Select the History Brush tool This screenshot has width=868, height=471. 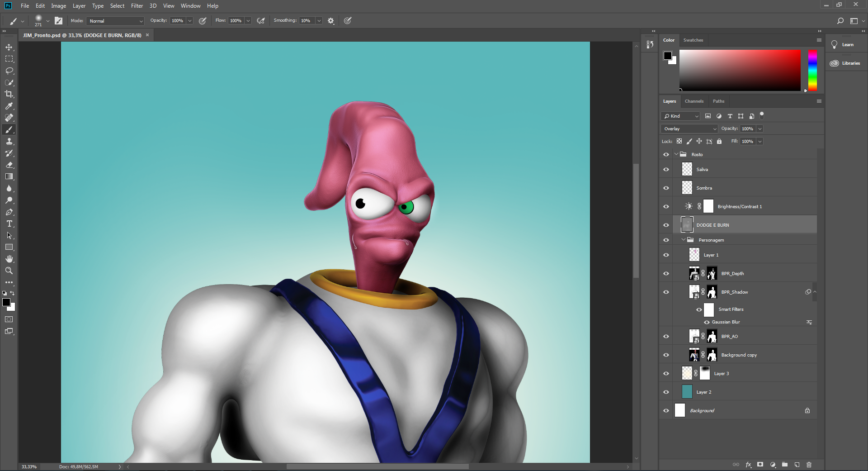coord(9,153)
